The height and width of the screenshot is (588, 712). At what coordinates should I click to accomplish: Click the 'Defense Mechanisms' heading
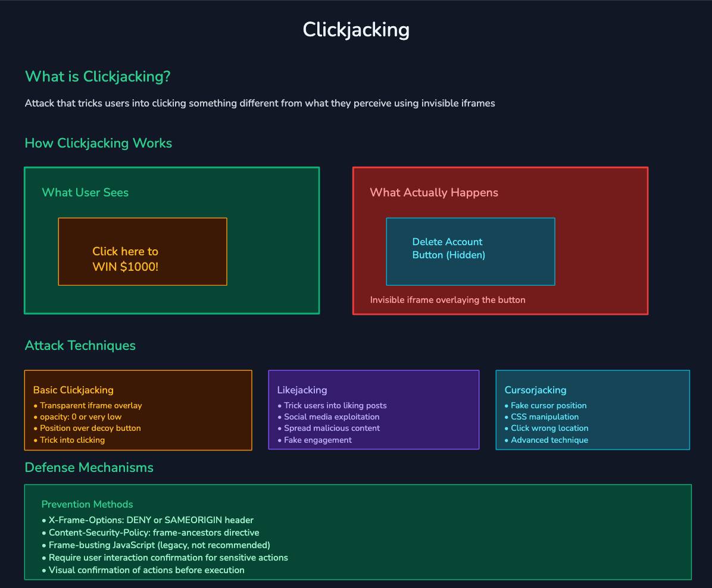[x=89, y=468]
